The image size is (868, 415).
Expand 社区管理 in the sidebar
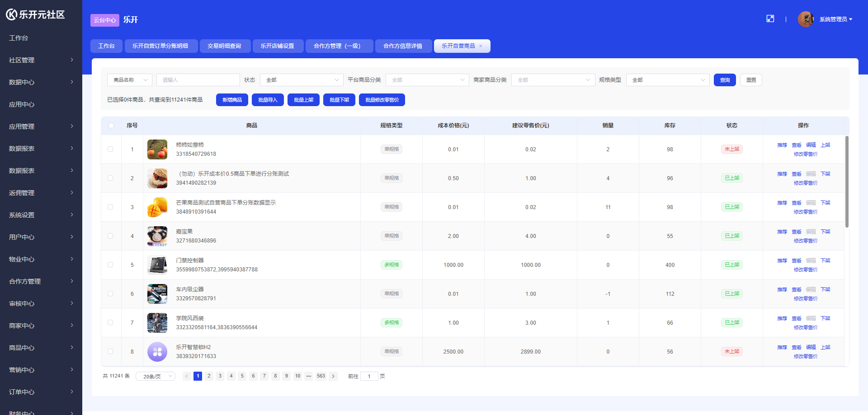41,60
